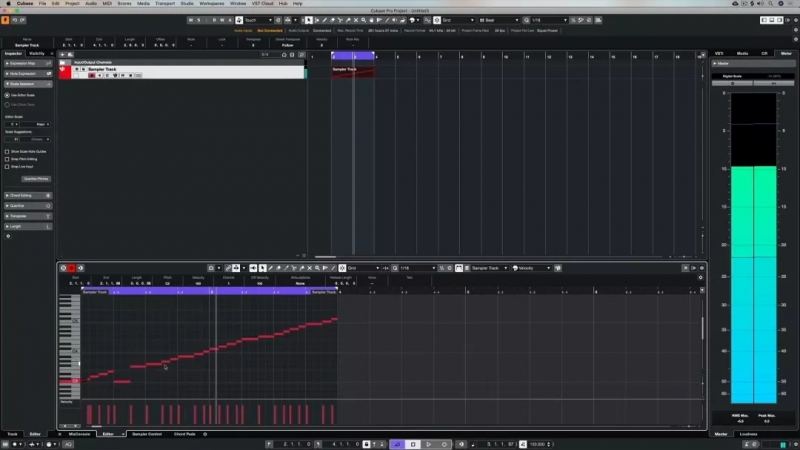
Task: Select the Zoom tool in Key Editor toolbar
Action: [x=317, y=268]
